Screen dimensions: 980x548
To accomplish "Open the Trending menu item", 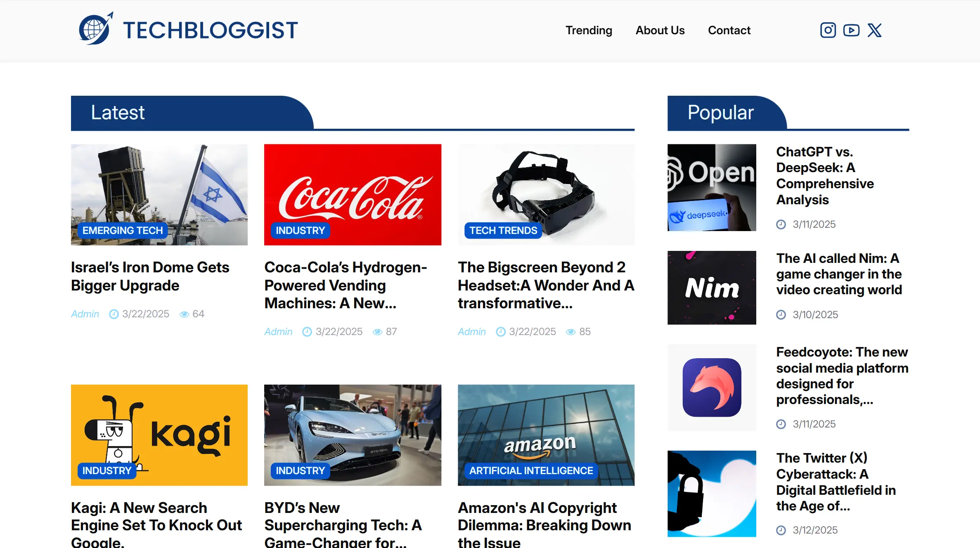I will 589,30.
